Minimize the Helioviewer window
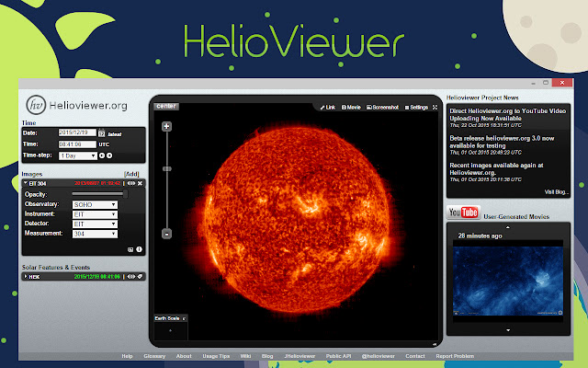588x368 pixels. coord(533,83)
